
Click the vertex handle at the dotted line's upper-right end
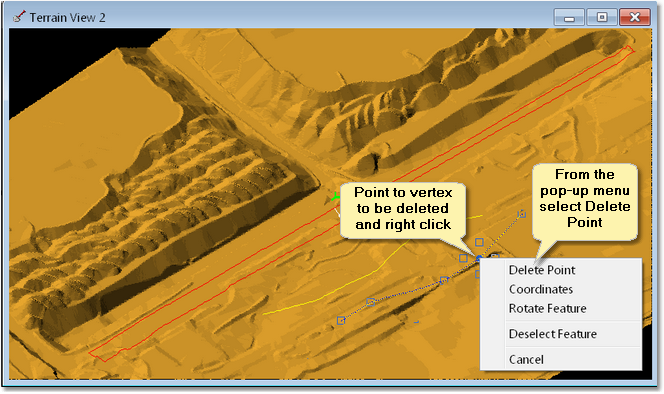522,214
